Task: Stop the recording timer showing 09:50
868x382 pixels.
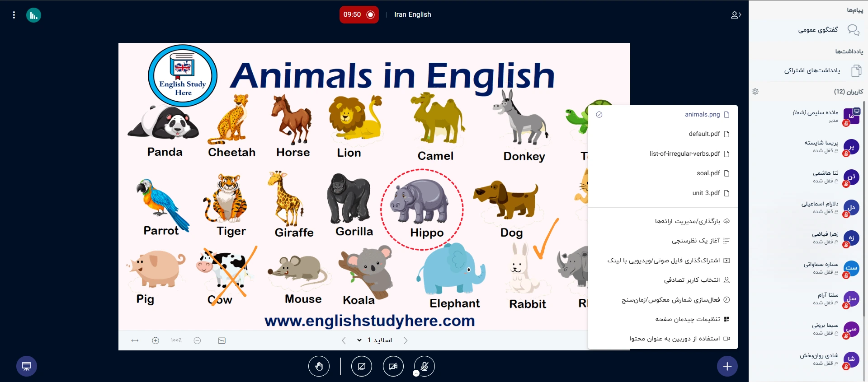Action: point(359,14)
